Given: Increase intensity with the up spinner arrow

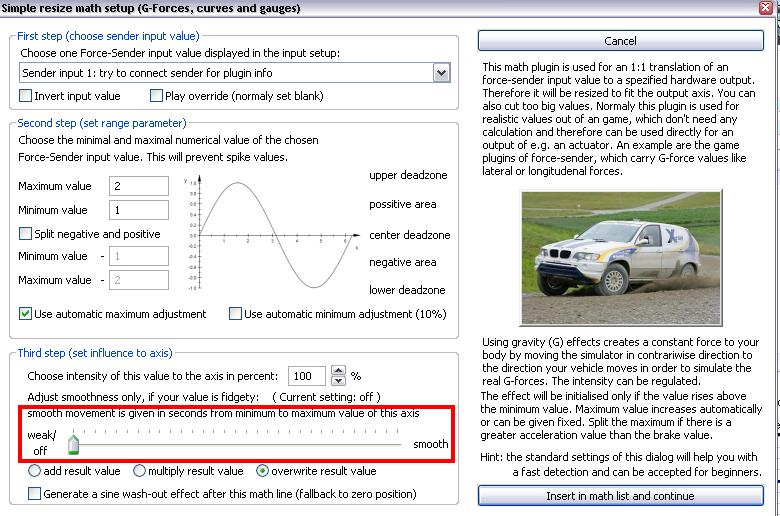Looking at the screenshot, I should click(338, 371).
